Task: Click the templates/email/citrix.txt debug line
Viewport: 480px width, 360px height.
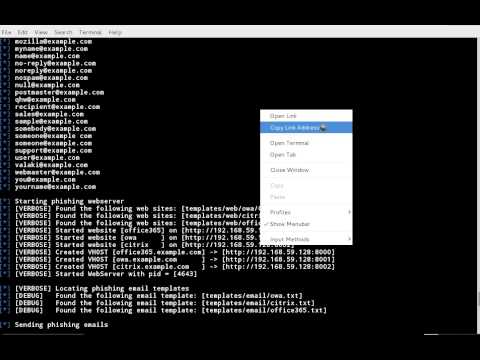Action: click(165, 303)
